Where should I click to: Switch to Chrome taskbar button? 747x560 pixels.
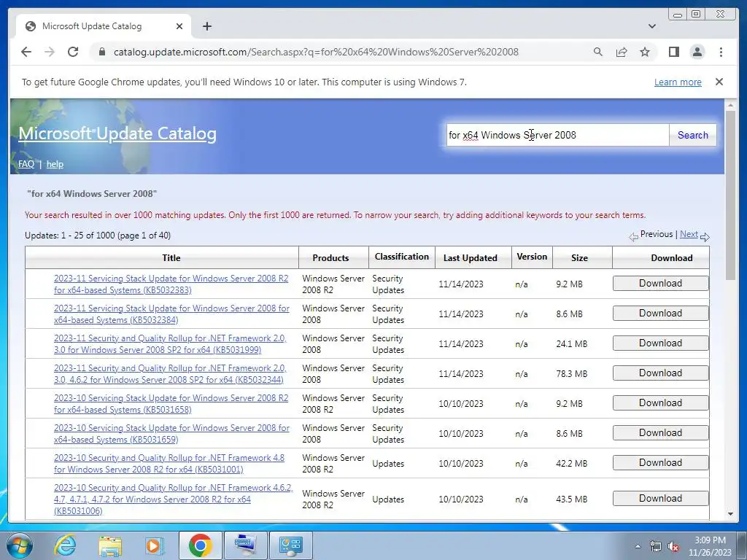(200, 545)
